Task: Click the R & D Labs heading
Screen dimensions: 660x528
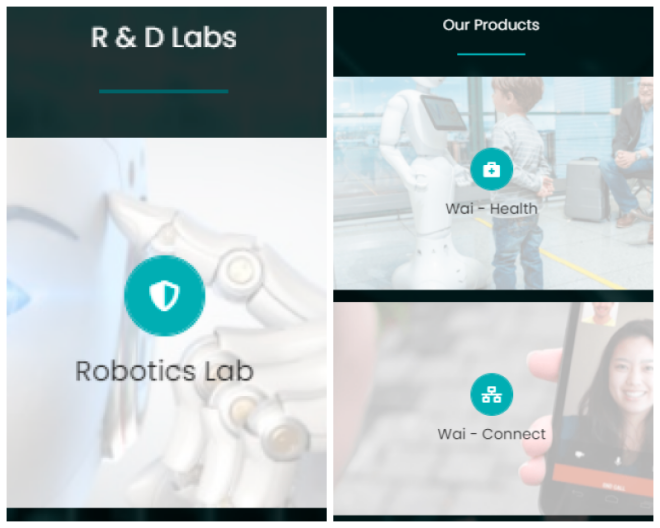Action: pyautogui.click(x=164, y=37)
